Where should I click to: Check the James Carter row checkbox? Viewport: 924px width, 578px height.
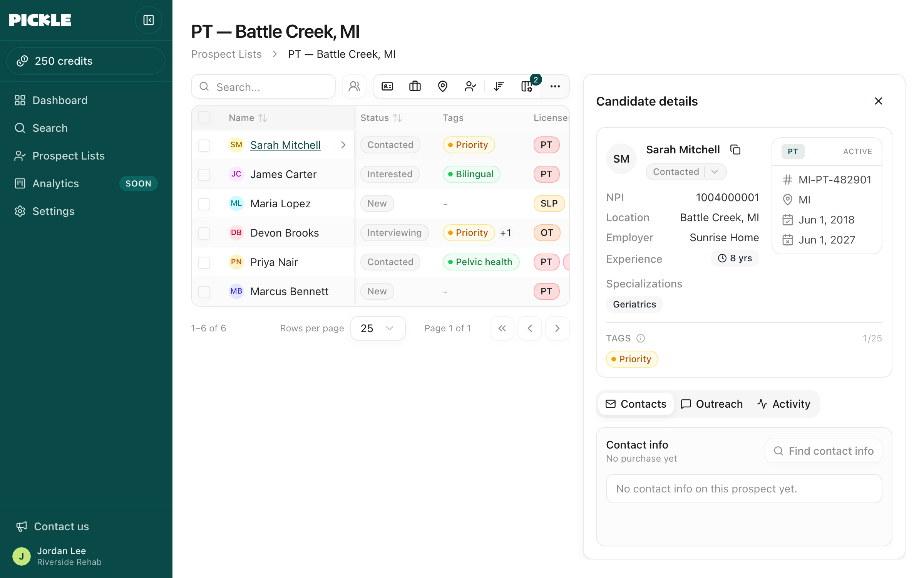[204, 175]
